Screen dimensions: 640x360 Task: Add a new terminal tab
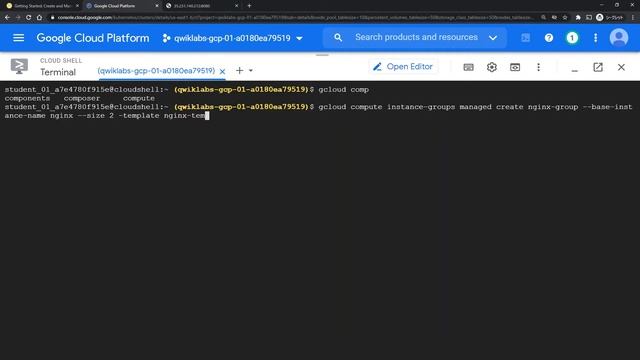(x=240, y=71)
